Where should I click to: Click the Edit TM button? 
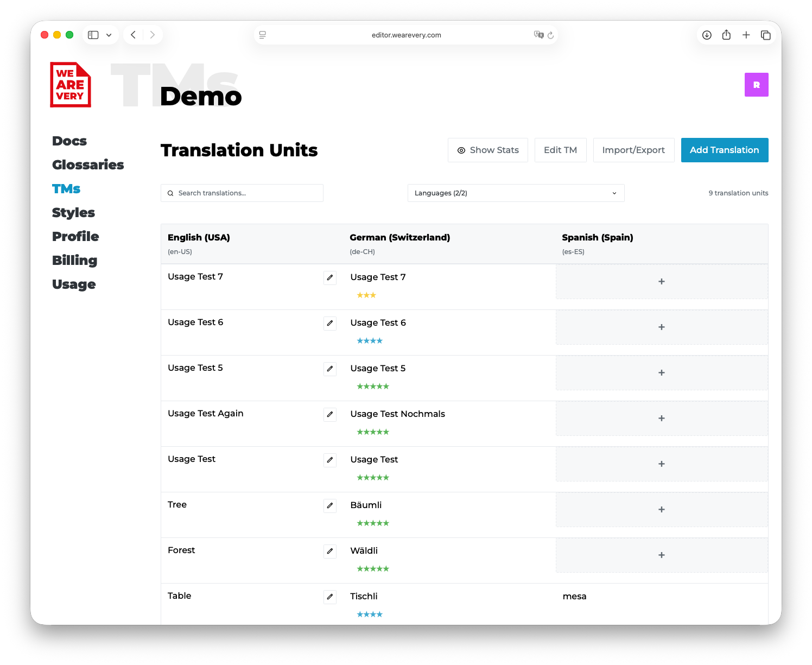click(561, 150)
